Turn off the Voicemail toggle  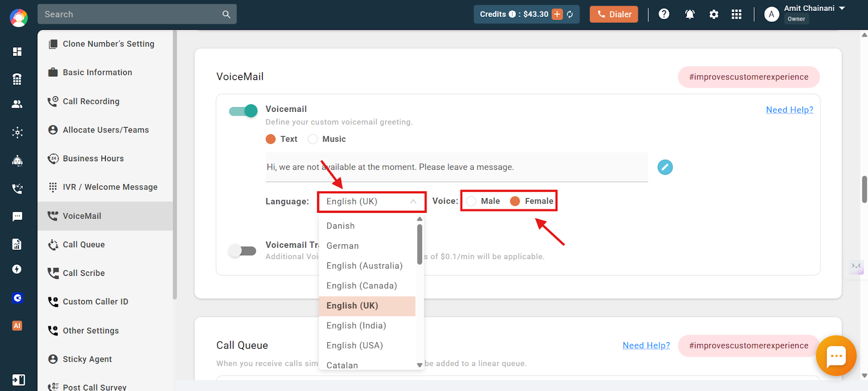pos(243,111)
